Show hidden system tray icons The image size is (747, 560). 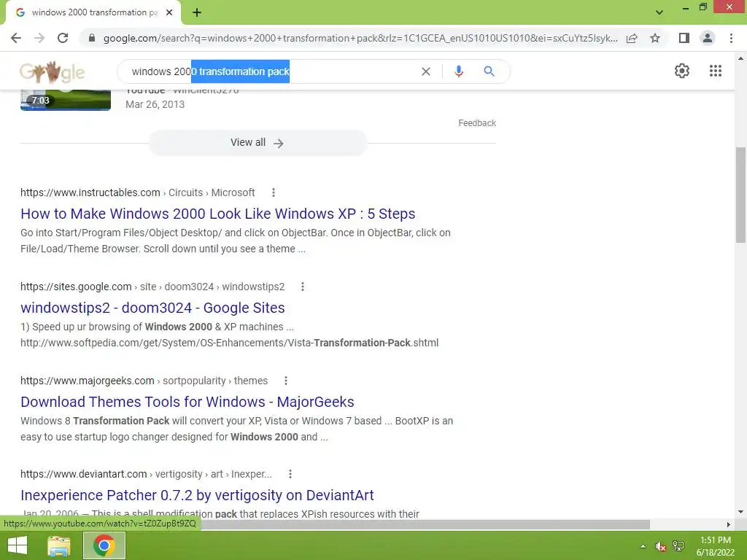click(643, 546)
